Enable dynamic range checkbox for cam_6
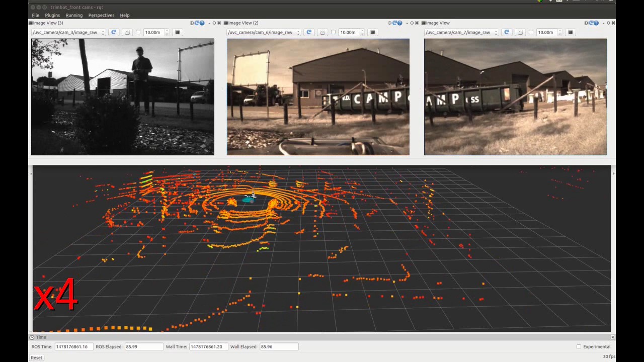This screenshot has width=644, height=362. coord(333,32)
